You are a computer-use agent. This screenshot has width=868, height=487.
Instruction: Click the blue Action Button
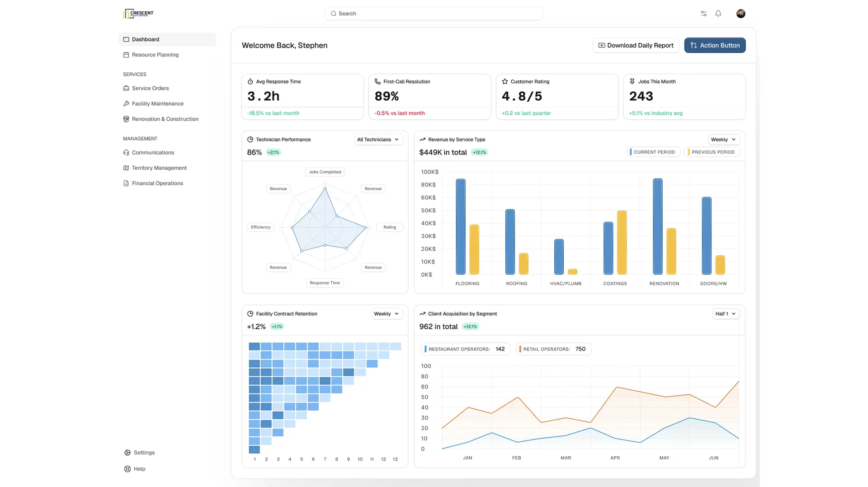(x=715, y=45)
